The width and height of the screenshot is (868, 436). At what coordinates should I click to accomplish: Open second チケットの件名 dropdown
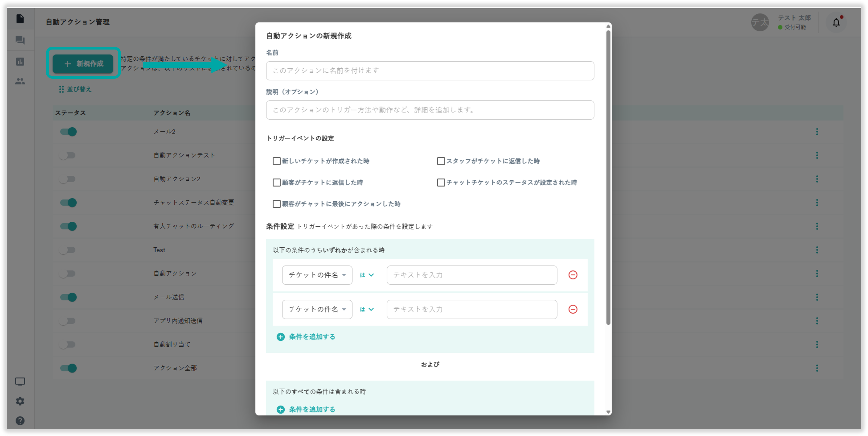click(x=317, y=309)
